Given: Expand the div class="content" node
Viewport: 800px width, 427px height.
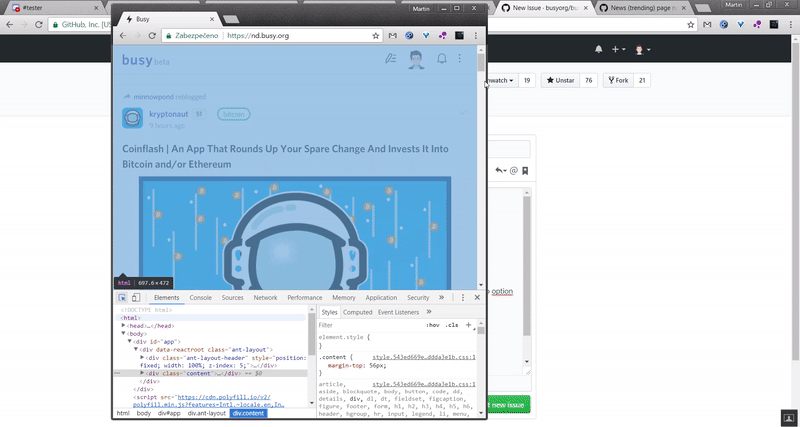Looking at the screenshot, I should click(x=142, y=373).
